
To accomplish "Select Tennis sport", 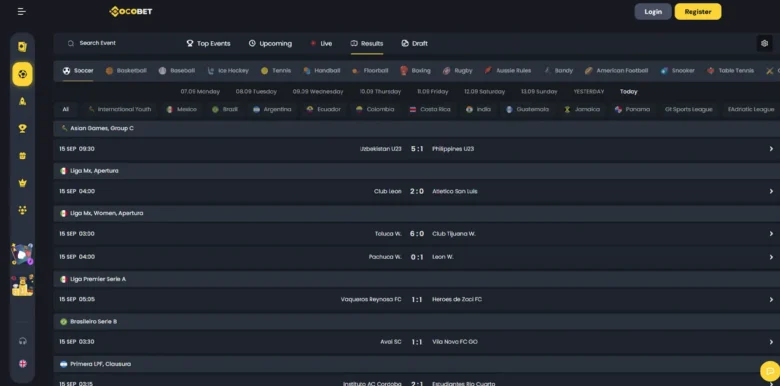I will (x=276, y=71).
